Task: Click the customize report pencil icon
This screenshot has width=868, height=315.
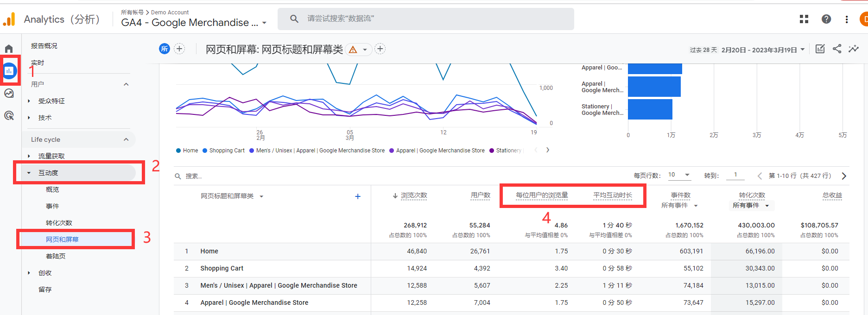Action: pos(820,49)
